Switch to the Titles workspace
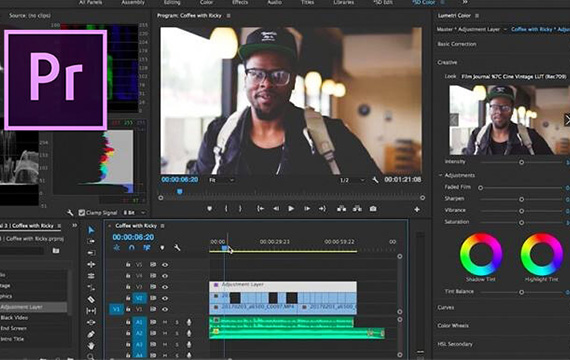This screenshot has height=360, width=570. click(307, 3)
